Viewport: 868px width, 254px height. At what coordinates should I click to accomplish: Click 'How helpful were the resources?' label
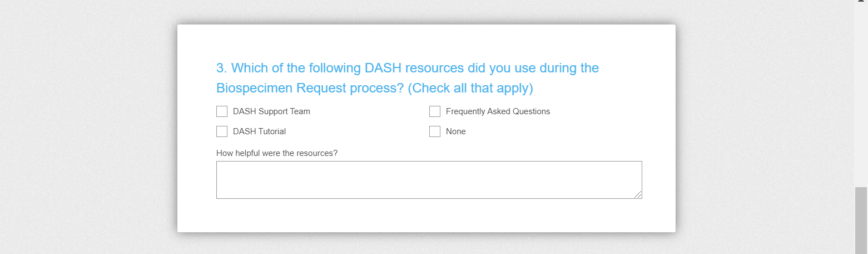(x=277, y=153)
